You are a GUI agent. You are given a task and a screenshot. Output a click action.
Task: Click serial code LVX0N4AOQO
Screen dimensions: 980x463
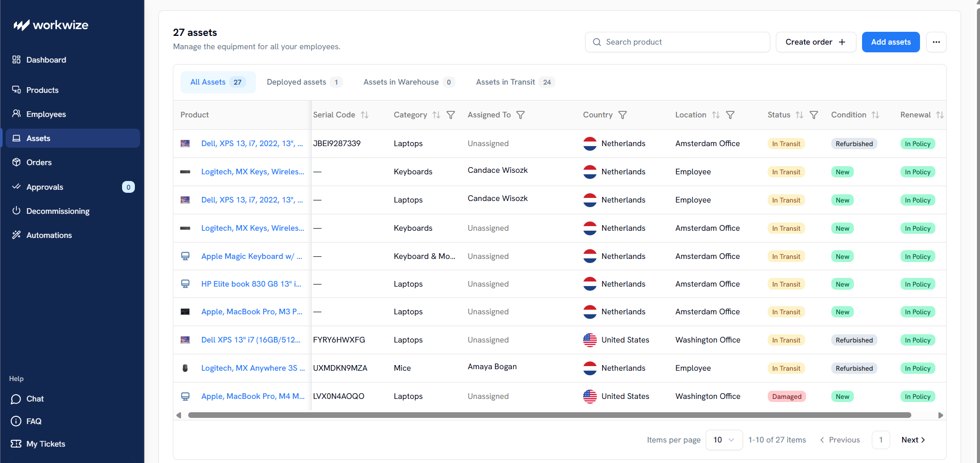click(338, 396)
